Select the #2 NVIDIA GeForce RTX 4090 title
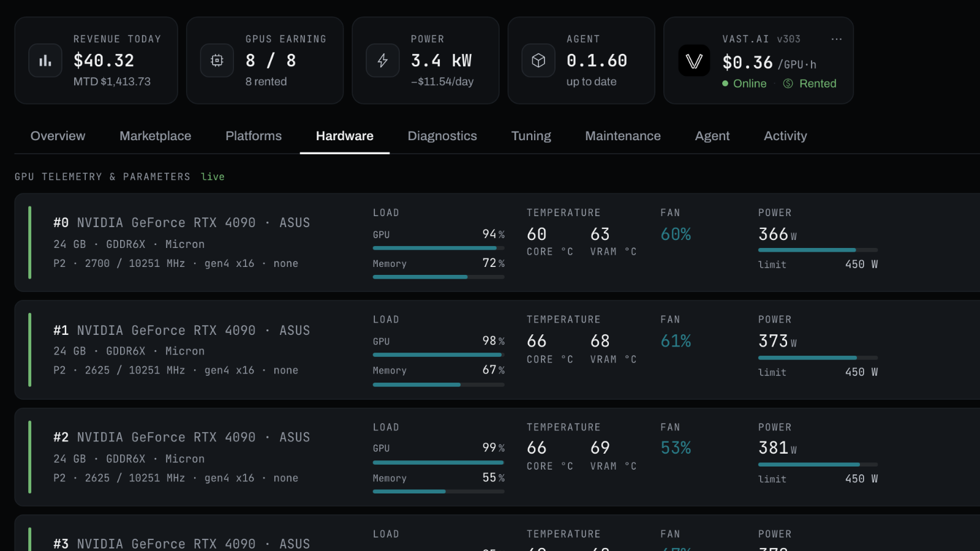The image size is (980, 551). click(x=181, y=438)
